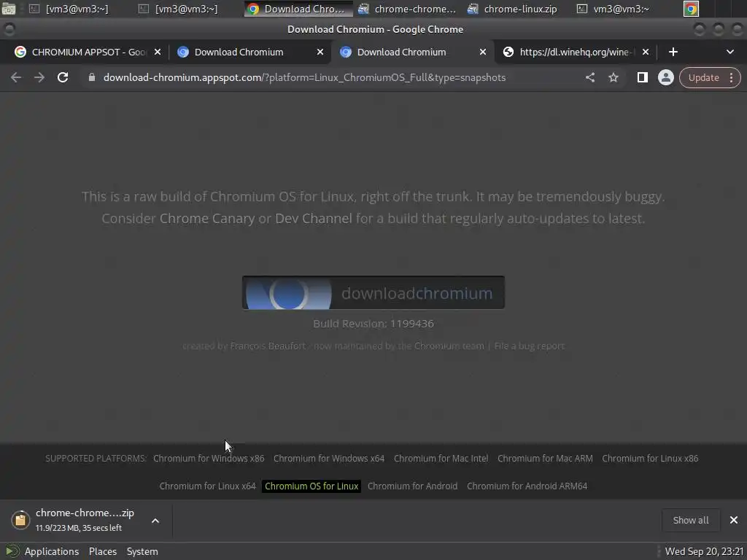Screen dimensions: 747x560
Task: Open the Chromium team link
Action: [449, 346]
